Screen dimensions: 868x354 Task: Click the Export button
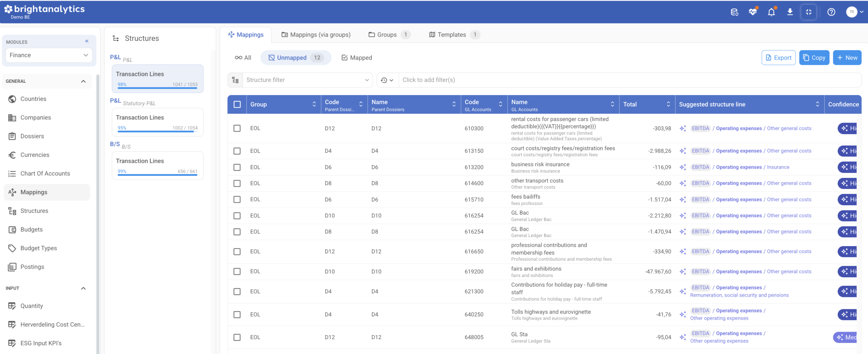(x=778, y=58)
